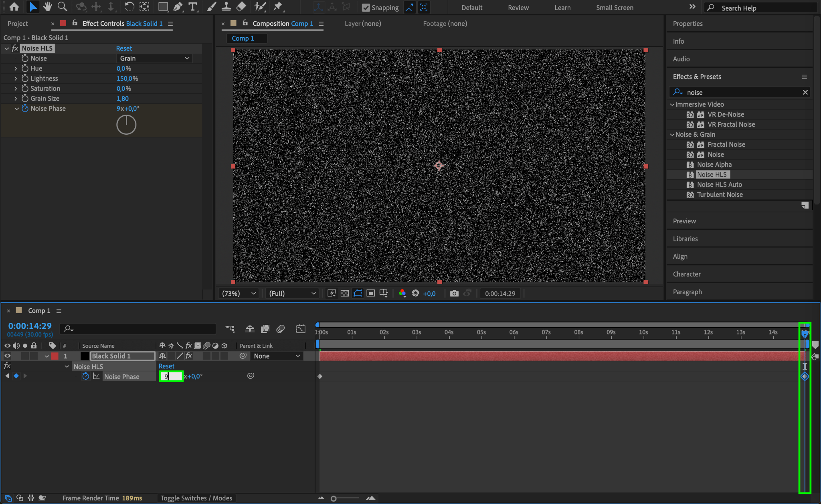Reset the Noise HLS effect
The width and height of the screenshot is (821, 504).
[124, 49]
